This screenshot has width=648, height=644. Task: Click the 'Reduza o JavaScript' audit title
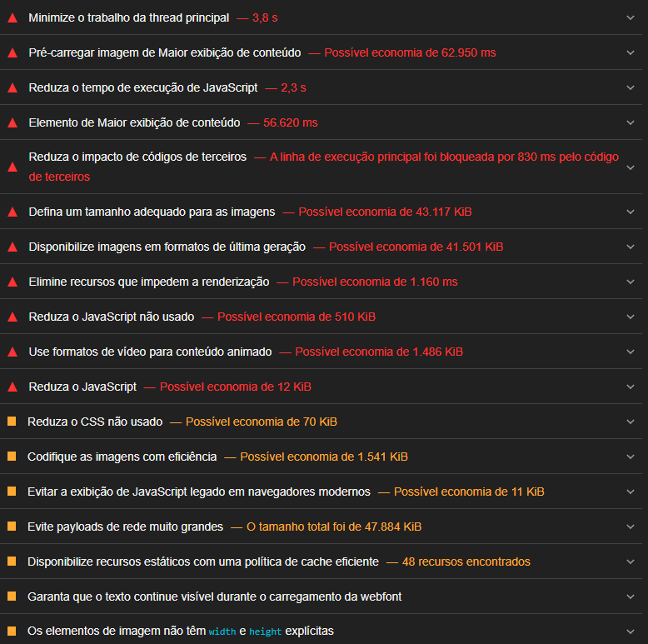[82, 387]
